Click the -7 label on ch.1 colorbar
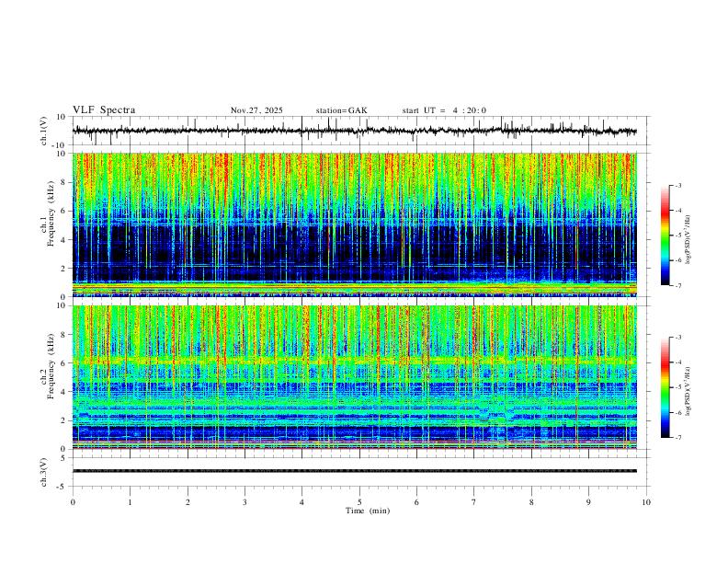Screen dimensions: 728x563 tap(677, 286)
